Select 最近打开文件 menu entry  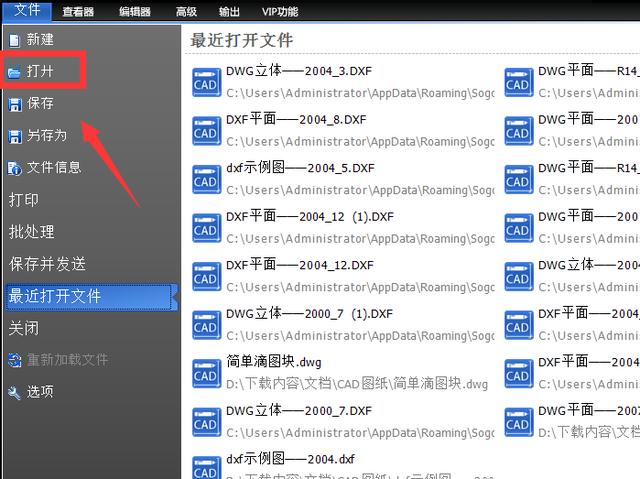(92, 297)
